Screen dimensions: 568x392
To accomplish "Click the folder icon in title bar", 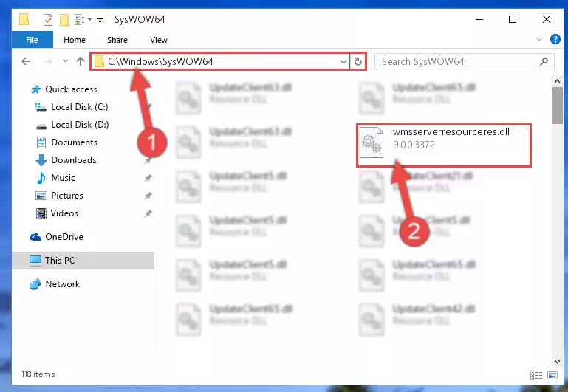I will tap(24, 19).
